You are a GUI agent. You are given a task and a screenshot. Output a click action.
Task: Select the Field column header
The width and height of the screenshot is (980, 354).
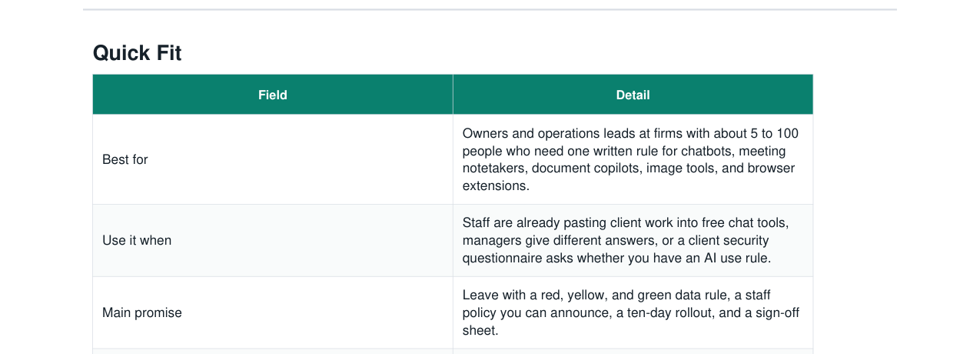click(273, 95)
